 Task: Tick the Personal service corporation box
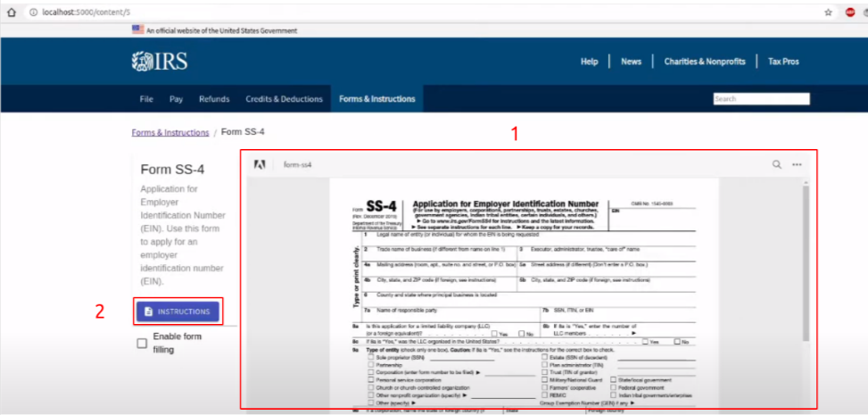[x=371, y=381]
